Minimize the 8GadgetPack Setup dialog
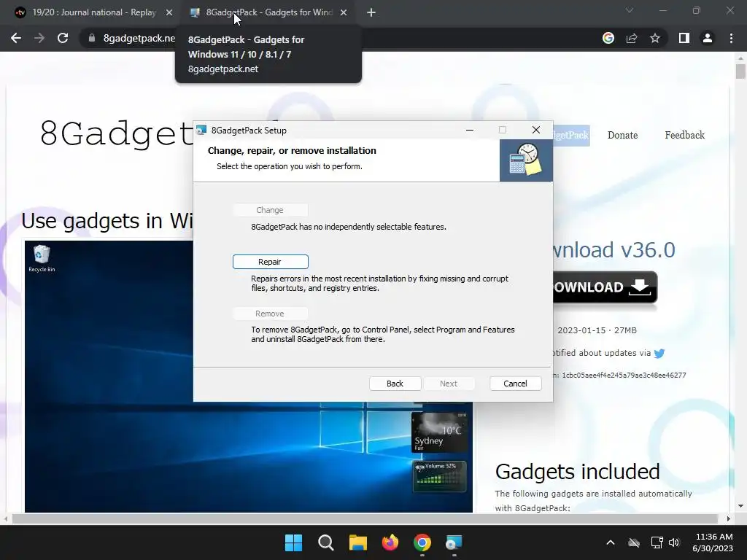The width and height of the screenshot is (747, 560). click(x=470, y=130)
